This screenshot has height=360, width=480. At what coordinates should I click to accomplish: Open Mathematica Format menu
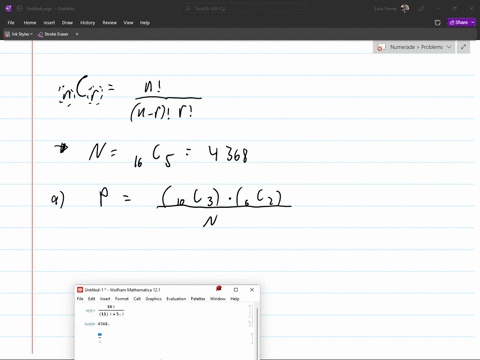(x=122, y=299)
